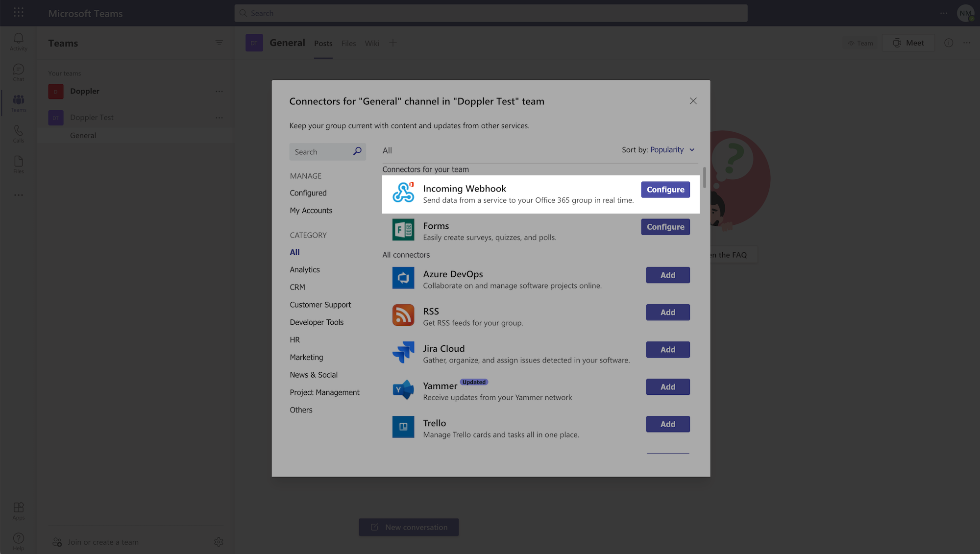Click the Trello connector icon
The image size is (980, 554).
[x=403, y=427]
